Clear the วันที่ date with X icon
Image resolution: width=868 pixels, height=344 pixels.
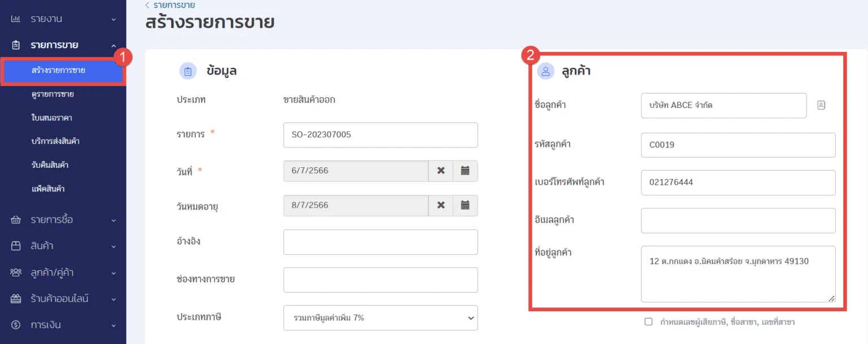[441, 171]
